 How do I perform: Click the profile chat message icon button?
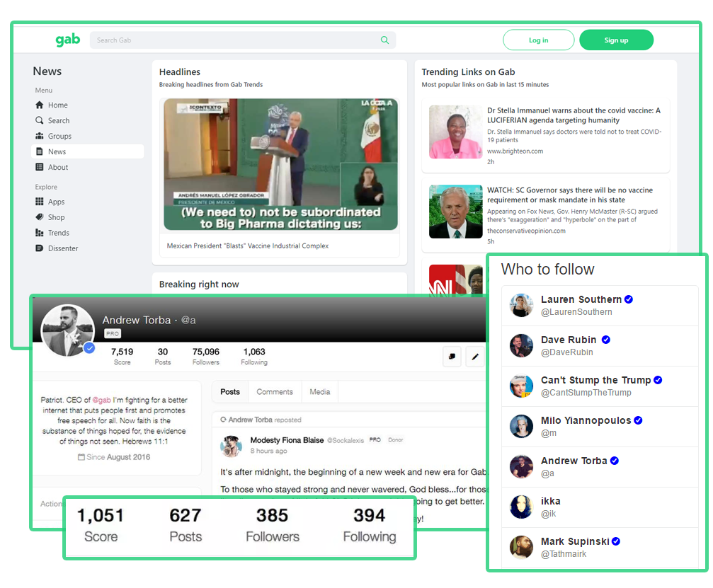point(452,357)
